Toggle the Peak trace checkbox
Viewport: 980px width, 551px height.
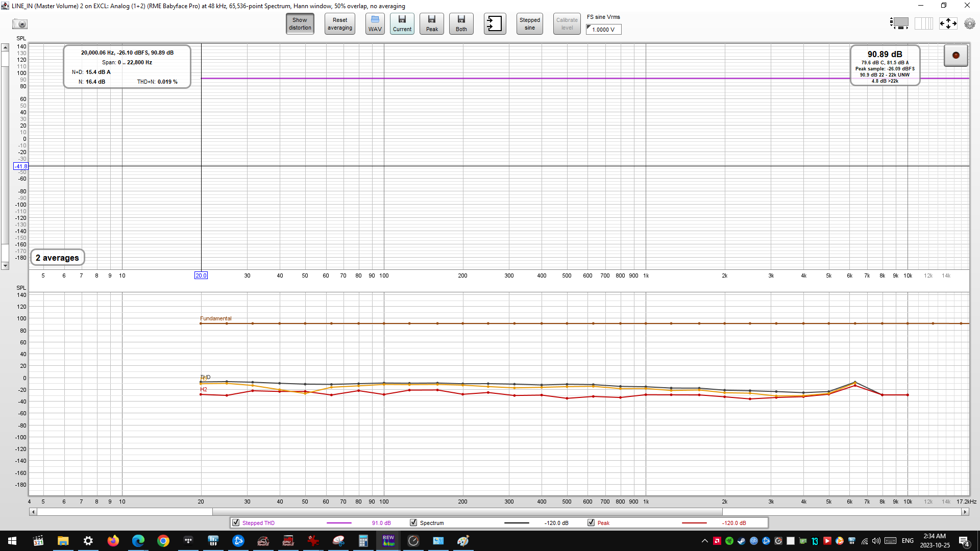(x=591, y=523)
